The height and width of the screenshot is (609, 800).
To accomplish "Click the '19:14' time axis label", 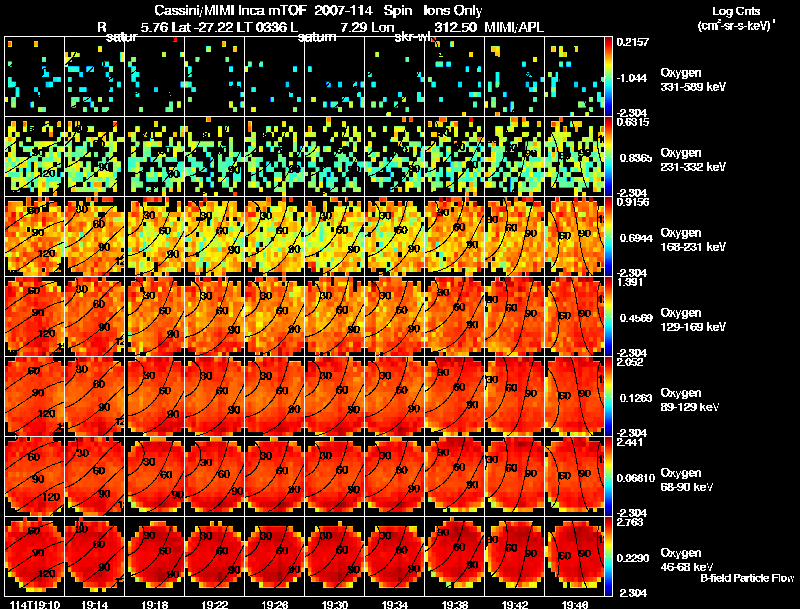I will coord(95,604).
